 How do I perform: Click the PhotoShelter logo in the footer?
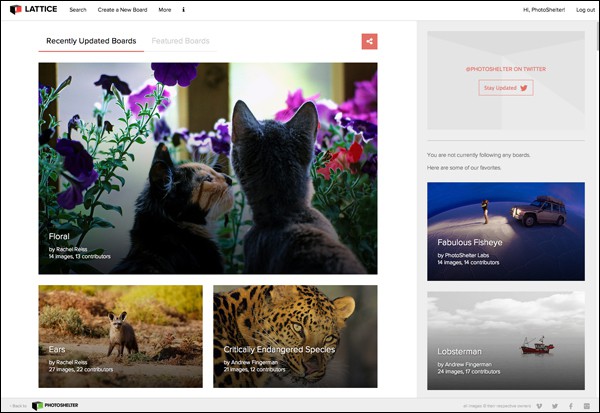click(56, 405)
